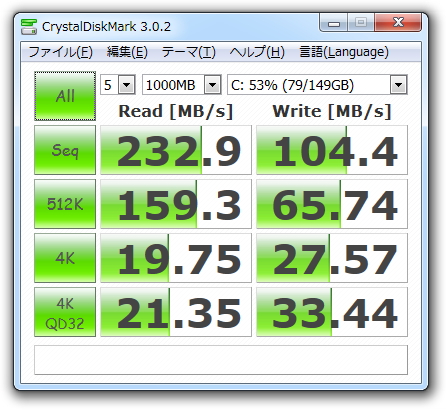Screen dimensions: 446x410
Task: Click the Read [MB/s] column header
Action: click(176, 111)
